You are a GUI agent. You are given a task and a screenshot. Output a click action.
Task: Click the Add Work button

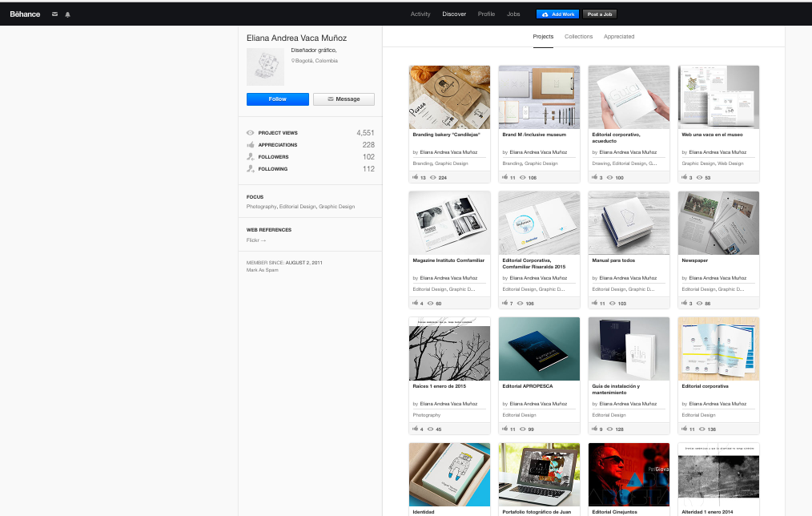[557, 14]
